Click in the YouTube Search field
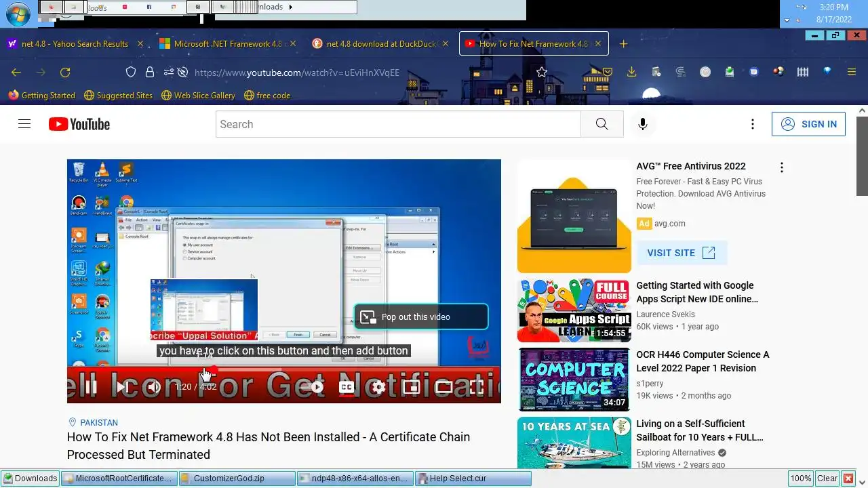The width and height of the screenshot is (868, 488). click(x=399, y=124)
